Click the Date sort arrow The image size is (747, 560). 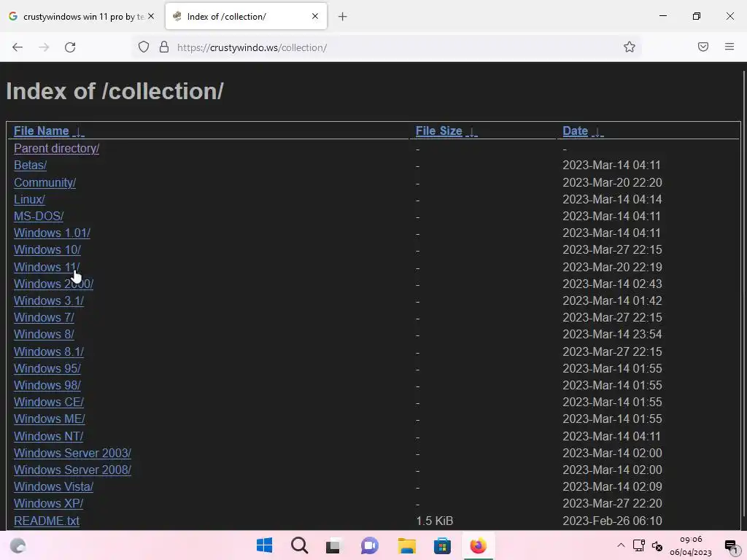[597, 132]
